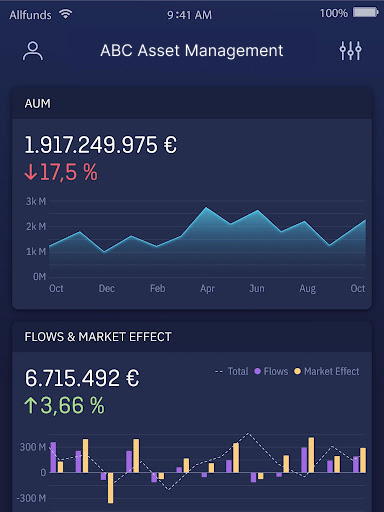Click the dashed Total line peak

coord(248,433)
